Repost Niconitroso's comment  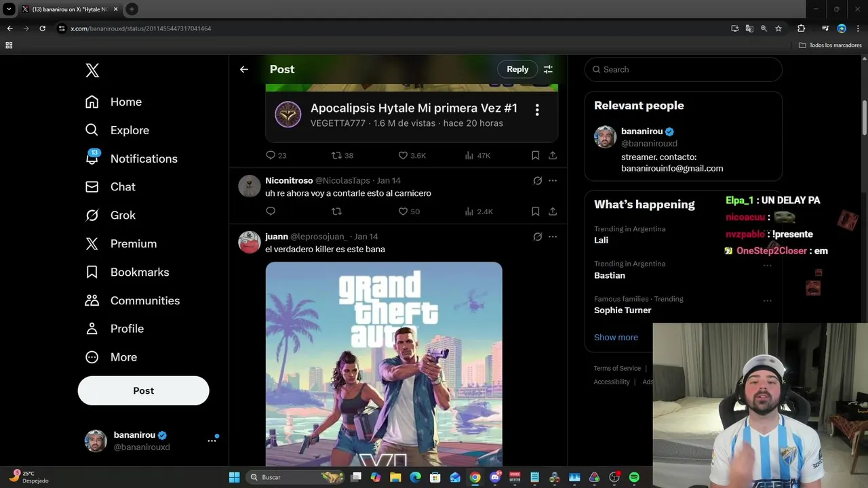point(336,211)
